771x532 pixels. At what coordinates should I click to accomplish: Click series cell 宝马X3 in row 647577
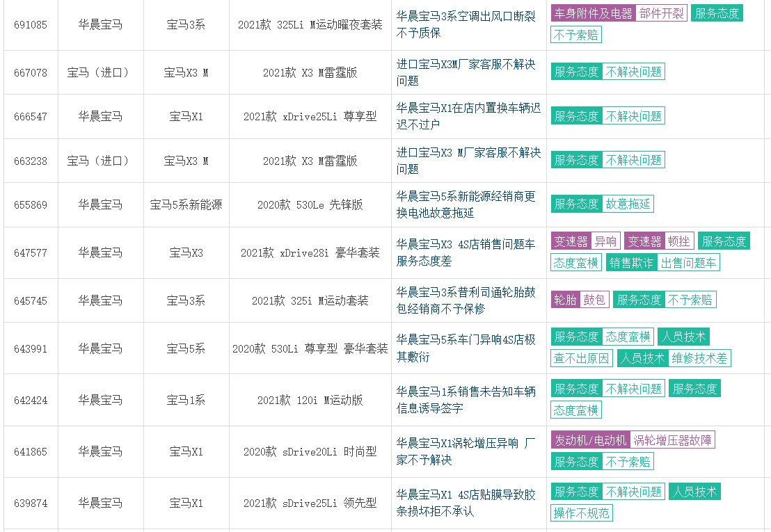click(186, 253)
